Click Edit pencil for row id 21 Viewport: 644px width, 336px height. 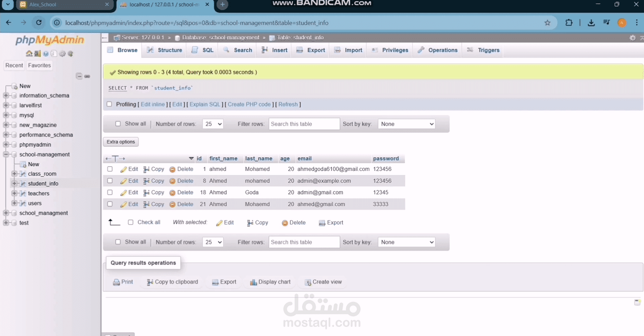pos(124,204)
